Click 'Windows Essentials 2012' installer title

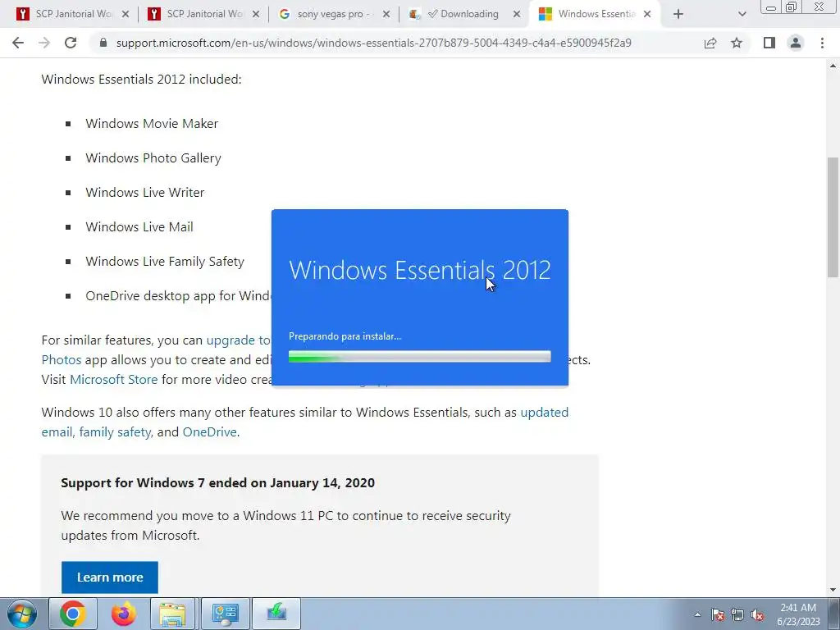(419, 270)
